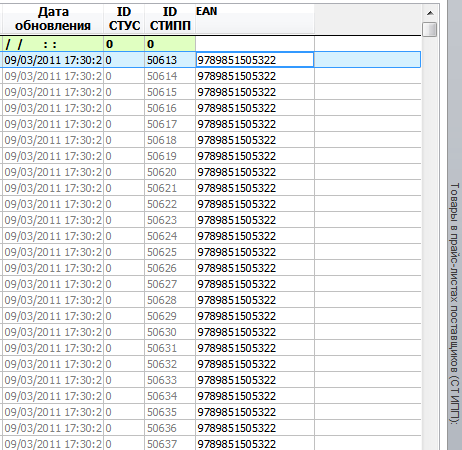Select ID cell 50628
462x450 pixels.
click(170, 300)
